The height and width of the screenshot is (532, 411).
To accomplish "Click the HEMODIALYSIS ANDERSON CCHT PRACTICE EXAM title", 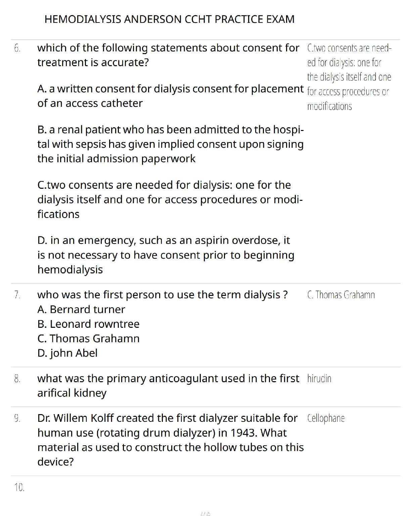I will pyautogui.click(x=169, y=19).
